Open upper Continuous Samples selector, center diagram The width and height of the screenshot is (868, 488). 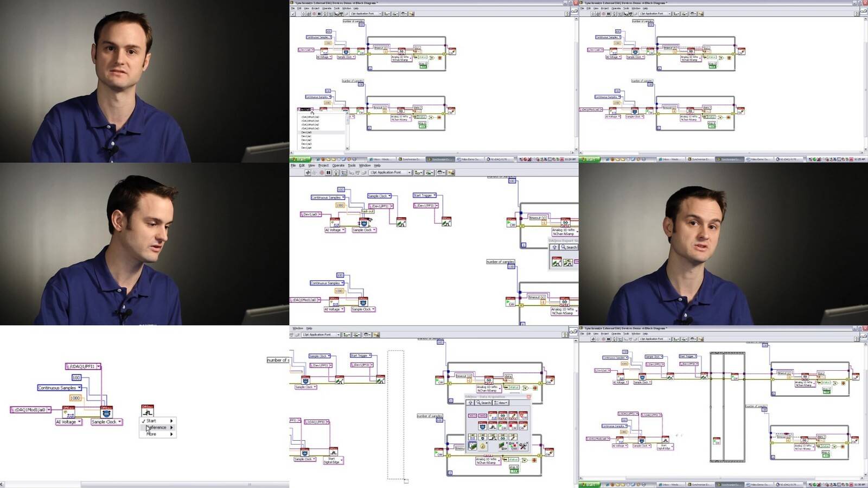(328, 198)
